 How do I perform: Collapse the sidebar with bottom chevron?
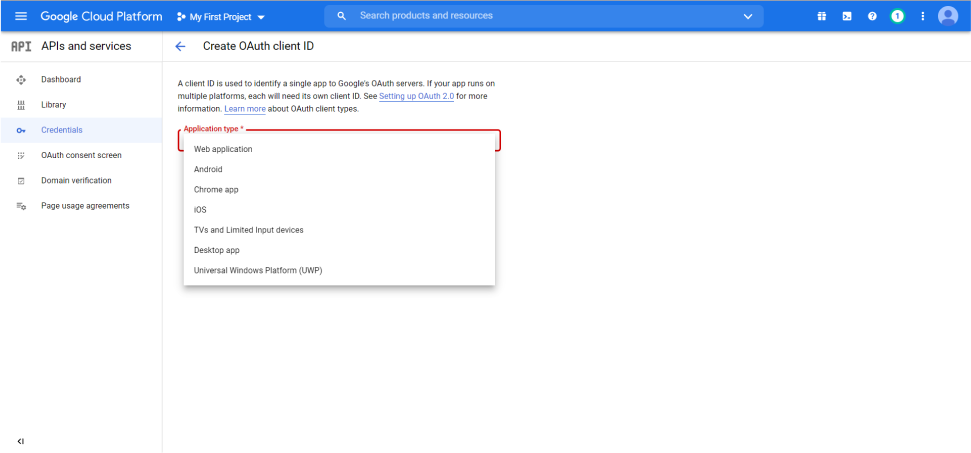(20, 441)
